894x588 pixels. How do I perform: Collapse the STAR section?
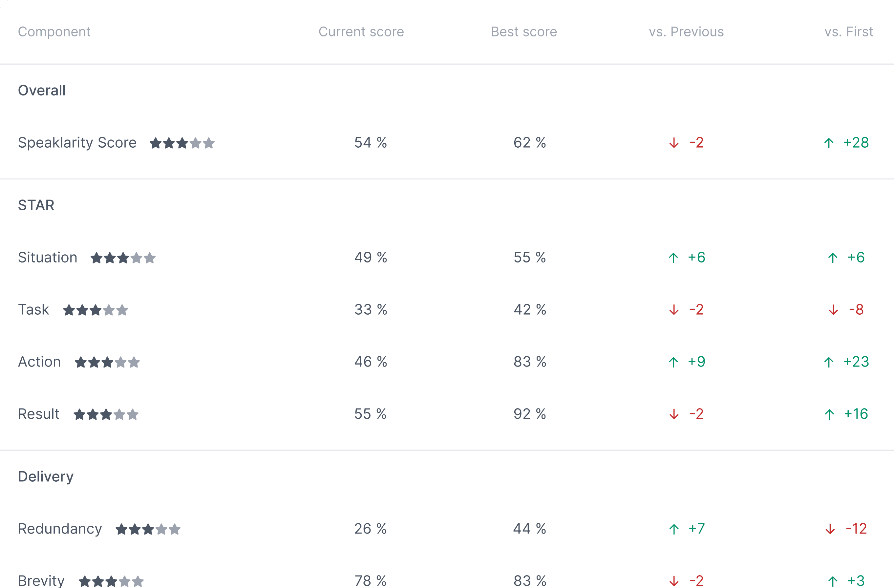(x=36, y=205)
